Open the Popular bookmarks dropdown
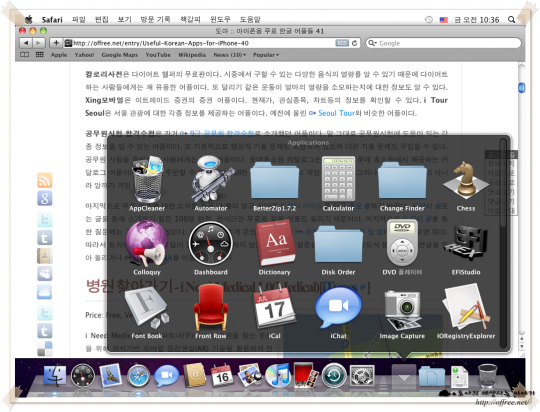 [x=266, y=55]
